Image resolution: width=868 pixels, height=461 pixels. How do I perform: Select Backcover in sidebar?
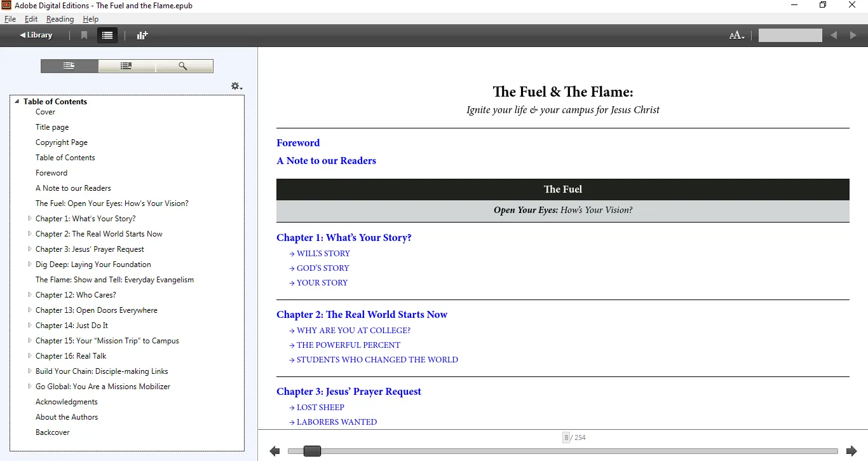(53, 432)
